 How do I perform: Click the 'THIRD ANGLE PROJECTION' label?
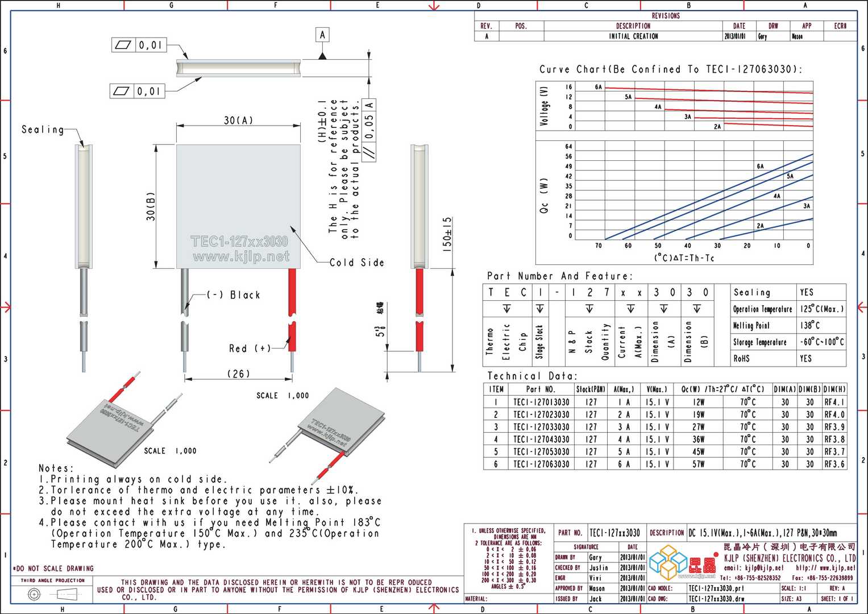pyautogui.click(x=53, y=580)
